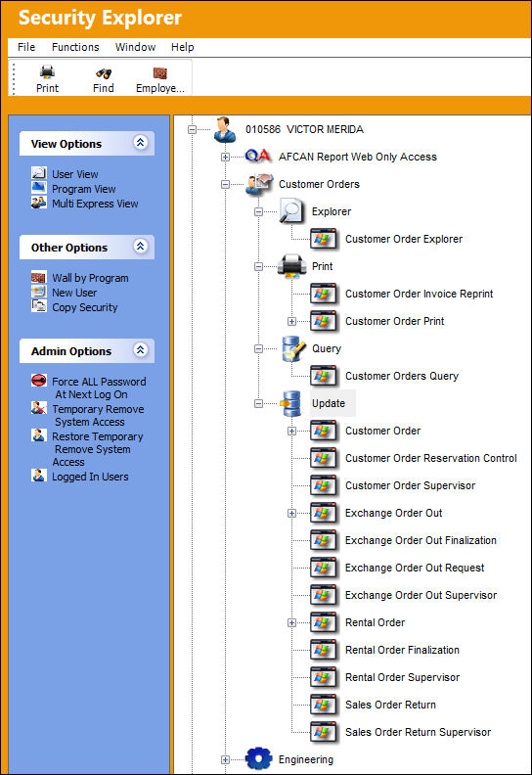532x775 pixels.
Task: Collapse the Admin Options panel
Action: (x=140, y=350)
